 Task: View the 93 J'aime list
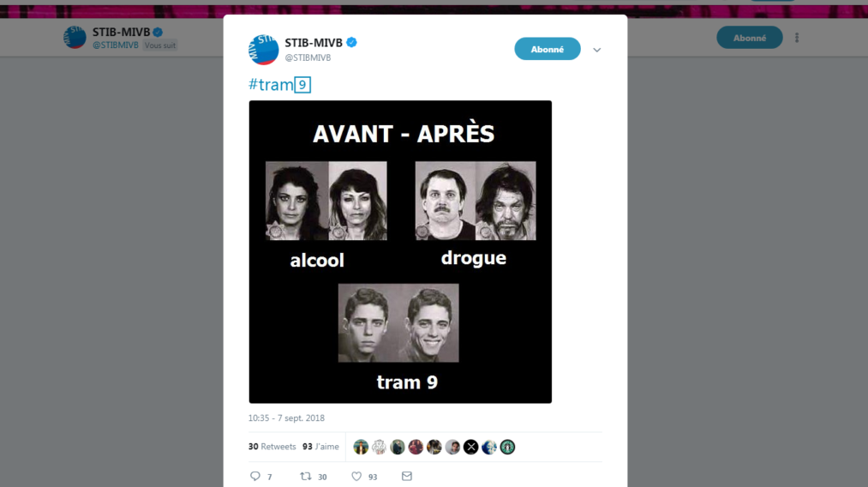320,447
